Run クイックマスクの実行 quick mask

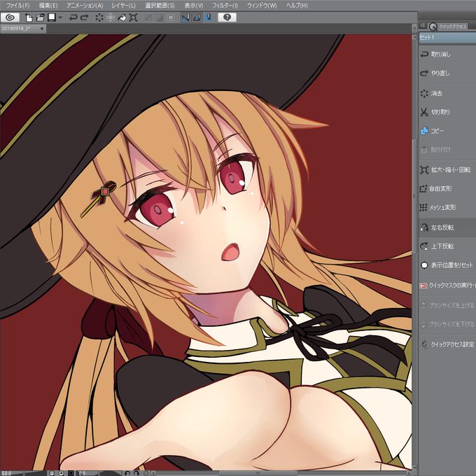[447, 286]
